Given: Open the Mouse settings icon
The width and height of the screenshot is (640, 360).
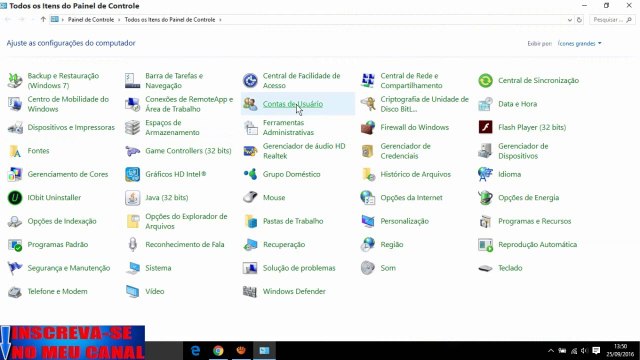Looking at the screenshot, I should 250,198.
